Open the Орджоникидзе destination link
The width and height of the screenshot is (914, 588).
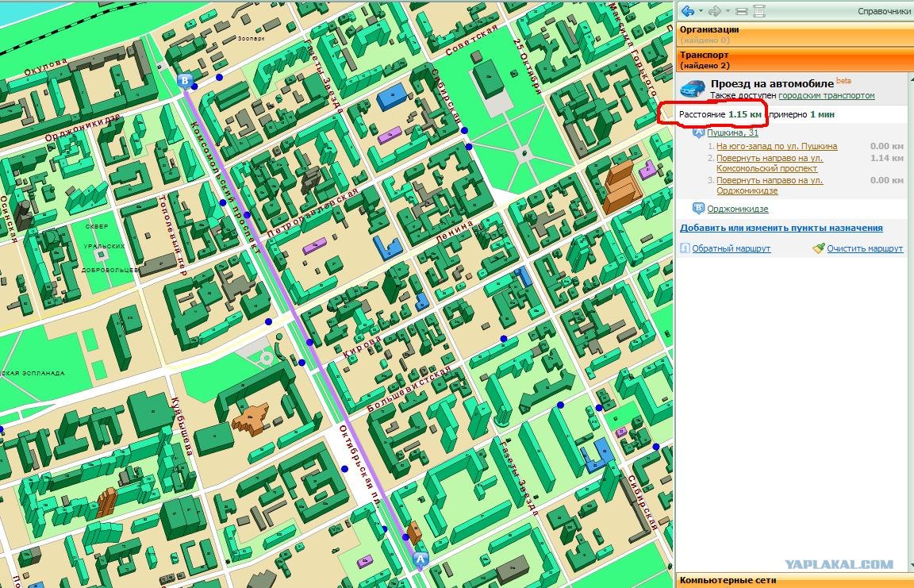[737, 209]
